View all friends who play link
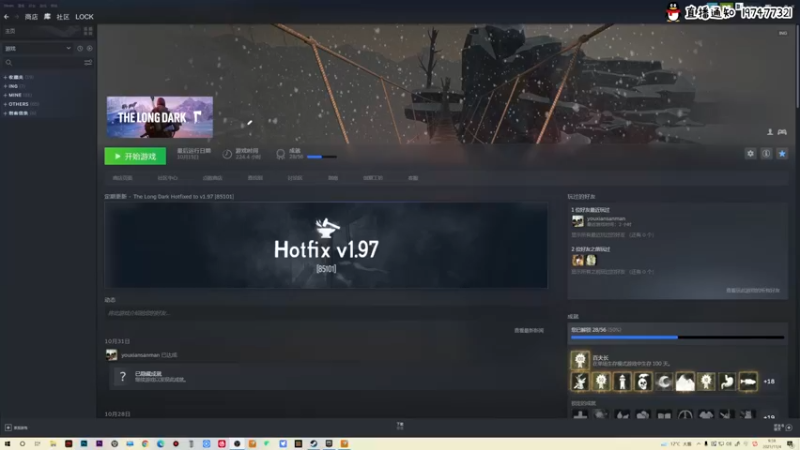Screen dimensions: 800x450 click(x=753, y=290)
